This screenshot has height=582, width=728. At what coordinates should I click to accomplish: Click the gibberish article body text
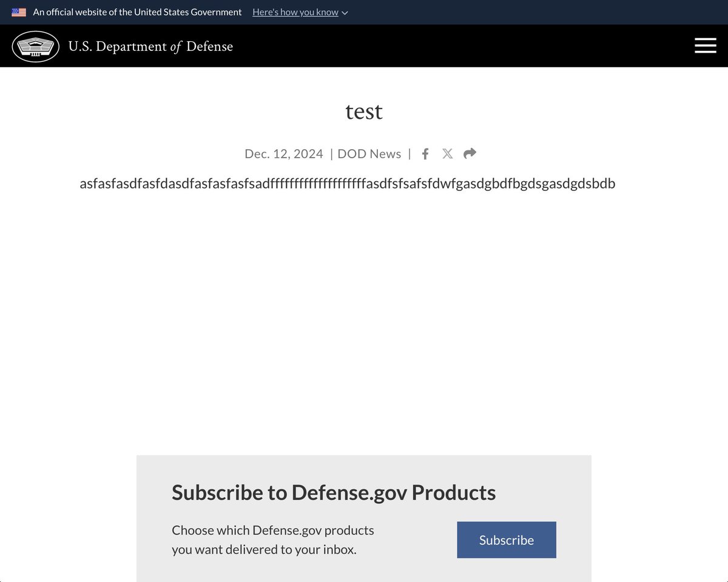tap(348, 184)
